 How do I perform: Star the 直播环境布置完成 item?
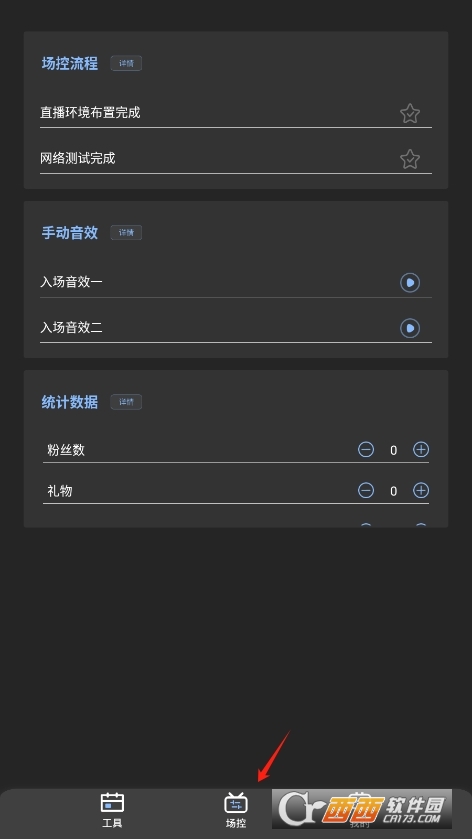pyautogui.click(x=410, y=113)
